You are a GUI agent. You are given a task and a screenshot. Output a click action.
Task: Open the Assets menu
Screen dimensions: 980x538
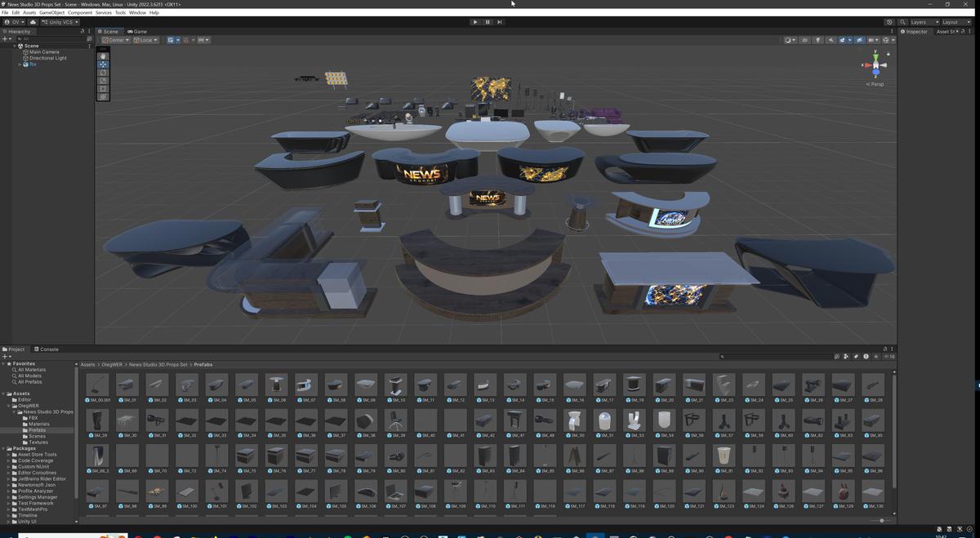(x=29, y=13)
